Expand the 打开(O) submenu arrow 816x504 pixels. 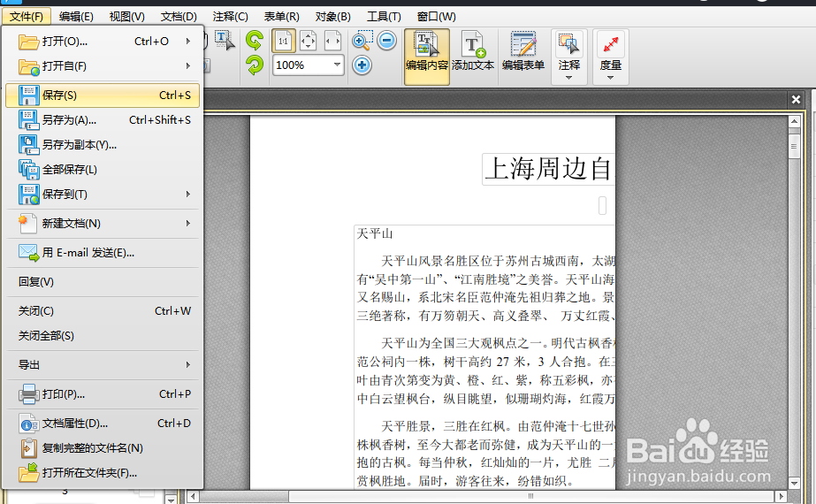188,42
